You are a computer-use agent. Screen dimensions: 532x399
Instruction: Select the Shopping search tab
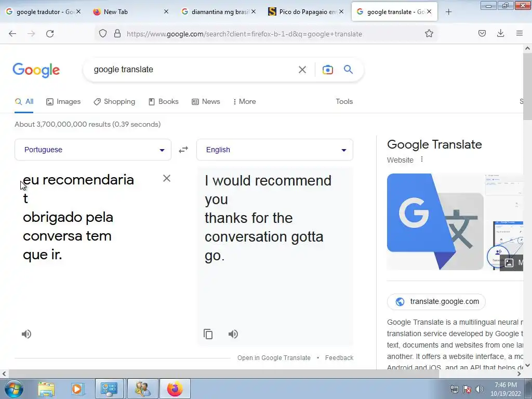coord(114,101)
